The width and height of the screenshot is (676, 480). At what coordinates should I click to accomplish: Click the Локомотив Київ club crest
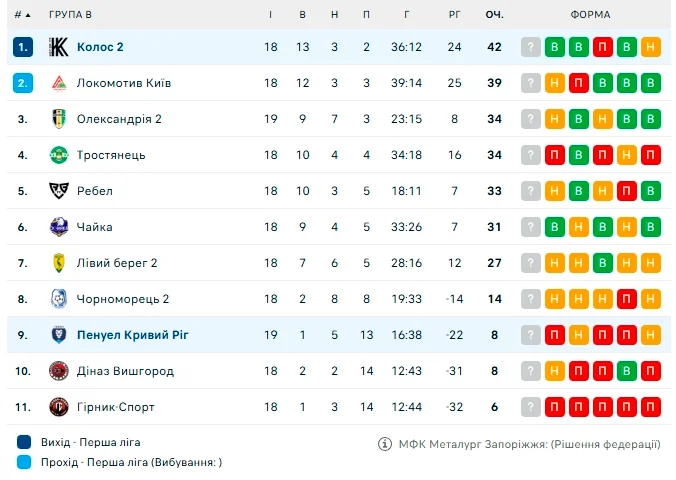(58, 83)
